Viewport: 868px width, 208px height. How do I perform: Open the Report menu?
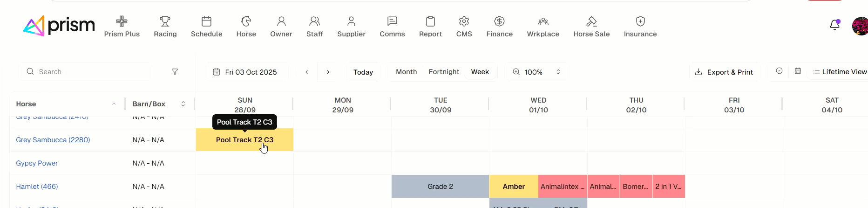click(430, 27)
